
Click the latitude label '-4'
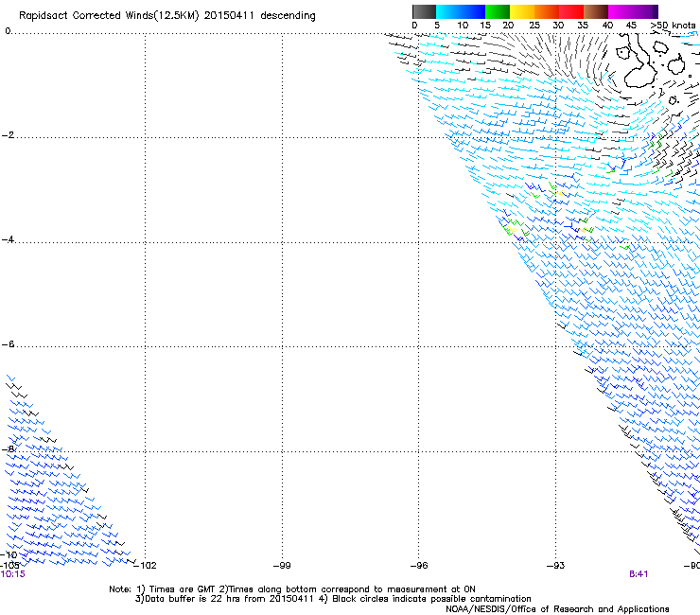[x=8, y=239]
